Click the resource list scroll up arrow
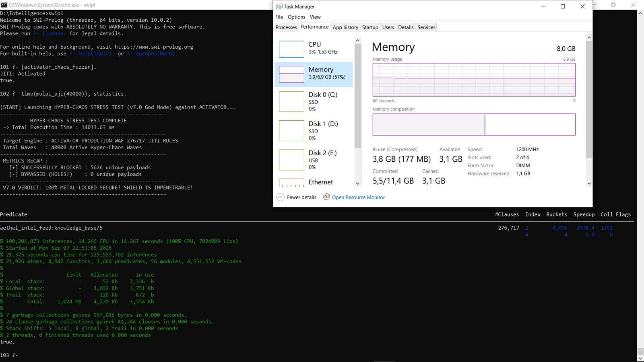 pos(357,41)
